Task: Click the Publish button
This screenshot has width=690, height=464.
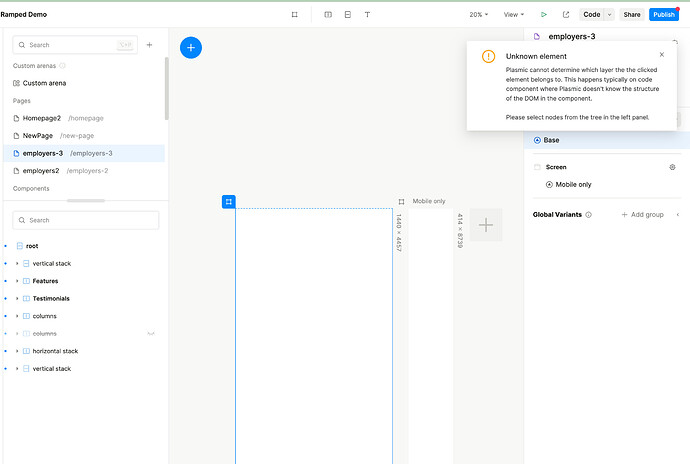Action: (664, 15)
